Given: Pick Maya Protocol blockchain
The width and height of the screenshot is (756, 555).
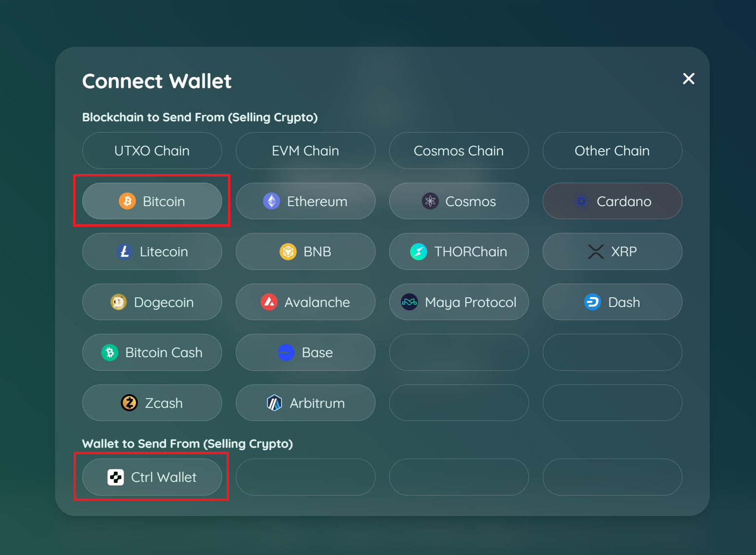Looking at the screenshot, I should [x=459, y=302].
